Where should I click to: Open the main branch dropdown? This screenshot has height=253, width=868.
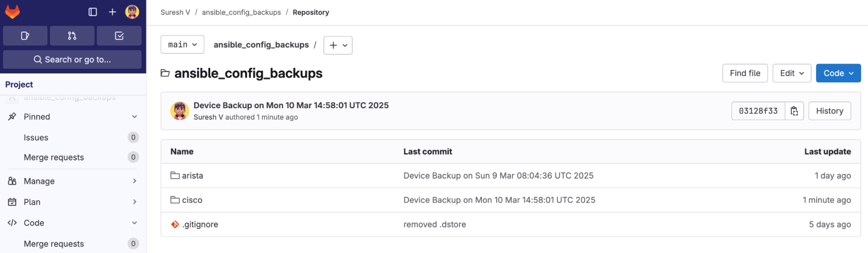click(x=182, y=44)
